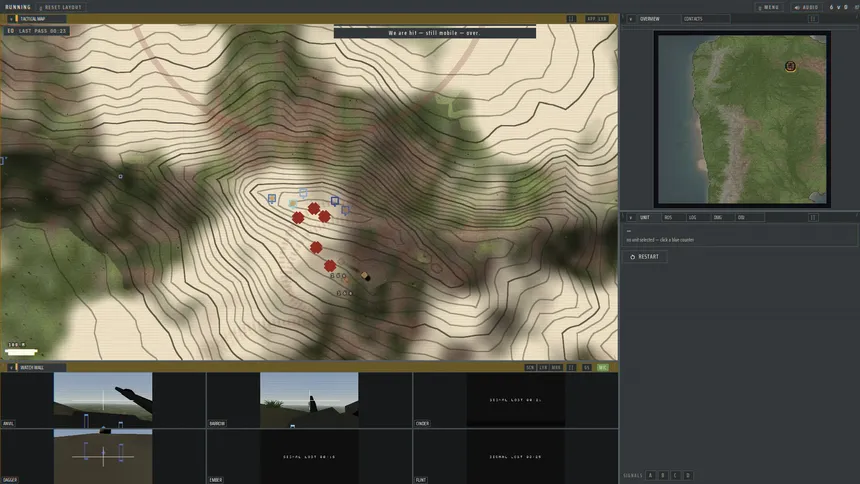Toggle the SCN watch wall mode
This screenshot has width=860, height=484.
pyautogui.click(x=530, y=368)
